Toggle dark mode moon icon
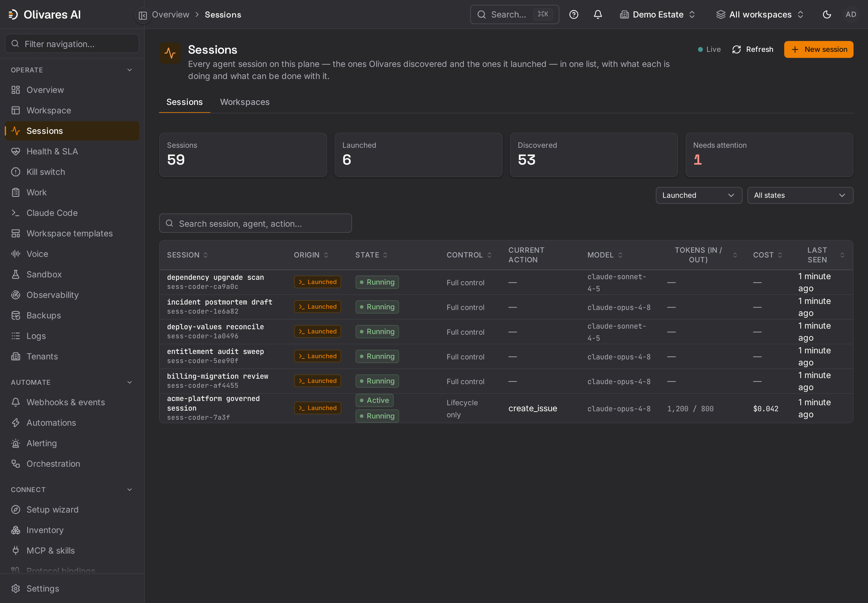 click(x=826, y=15)
